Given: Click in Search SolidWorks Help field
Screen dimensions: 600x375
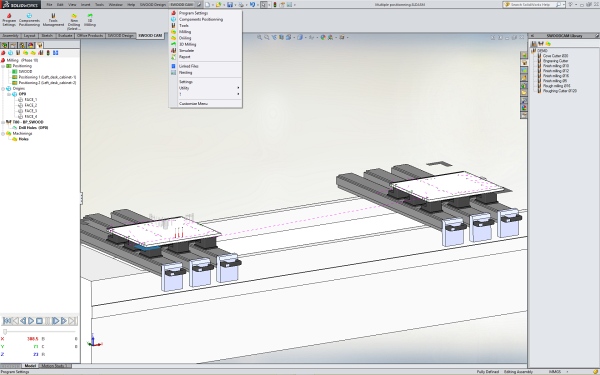Looking at the screenshot, I should pos(532,5).
